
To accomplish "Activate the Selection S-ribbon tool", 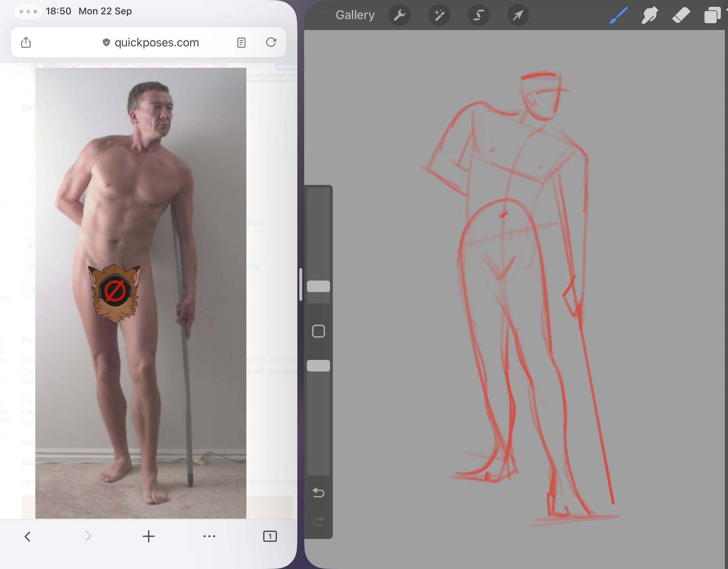I will tap(478, 15).
